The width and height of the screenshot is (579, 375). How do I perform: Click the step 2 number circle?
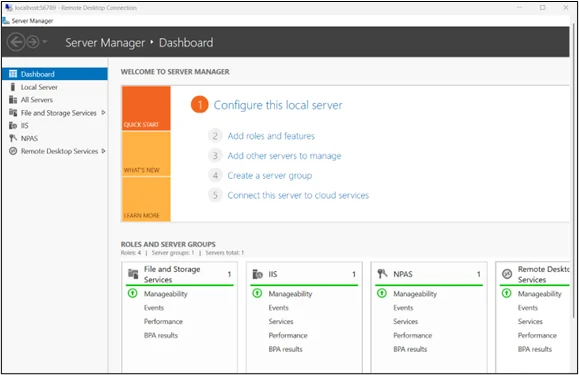pyautogui.click(x=215, y=136)
